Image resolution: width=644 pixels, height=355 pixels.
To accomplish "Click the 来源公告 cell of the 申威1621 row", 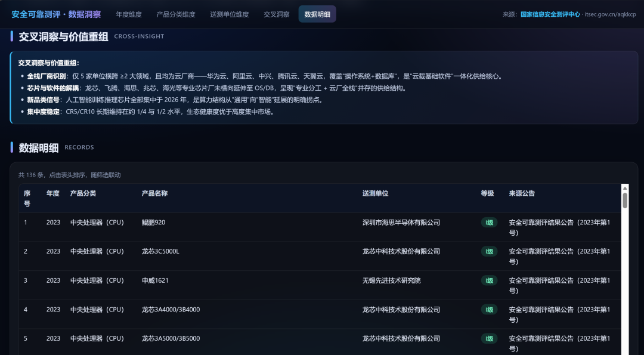I will 560,286.
